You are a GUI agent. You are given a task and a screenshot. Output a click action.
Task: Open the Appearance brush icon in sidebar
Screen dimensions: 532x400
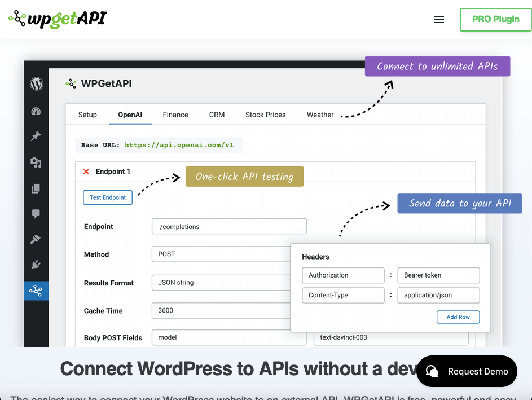coord(36,239)
